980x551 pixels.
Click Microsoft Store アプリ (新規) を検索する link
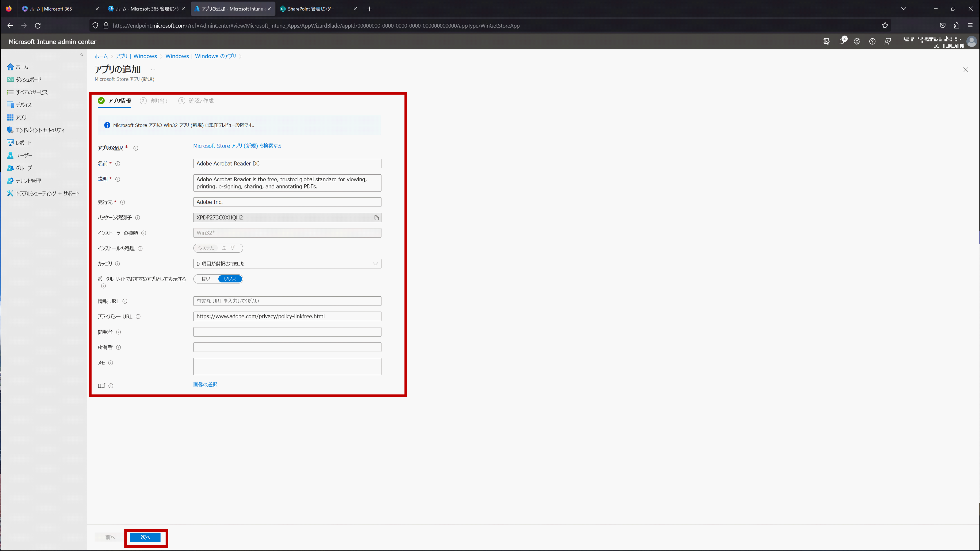(237, 146)
